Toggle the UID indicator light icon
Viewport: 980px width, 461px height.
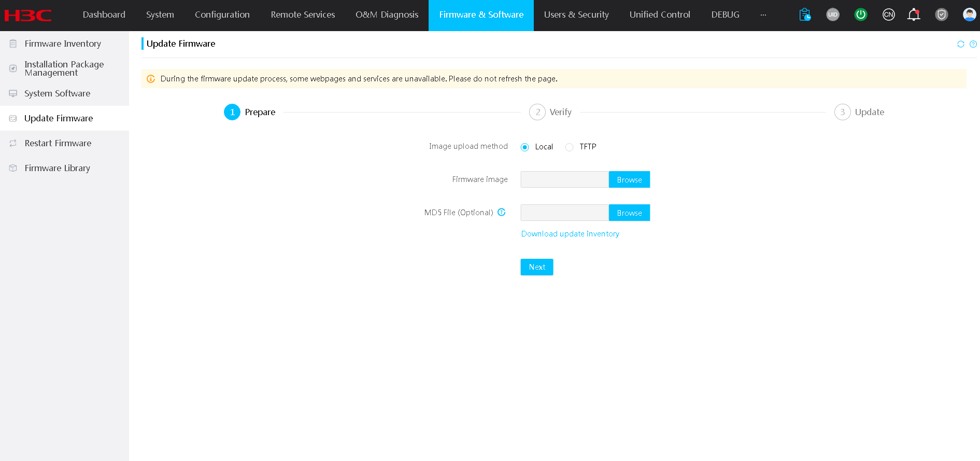[833, 15]
